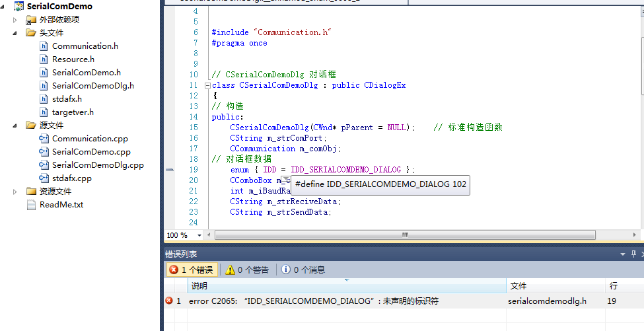Expand the 资源文件 folder

15,192
